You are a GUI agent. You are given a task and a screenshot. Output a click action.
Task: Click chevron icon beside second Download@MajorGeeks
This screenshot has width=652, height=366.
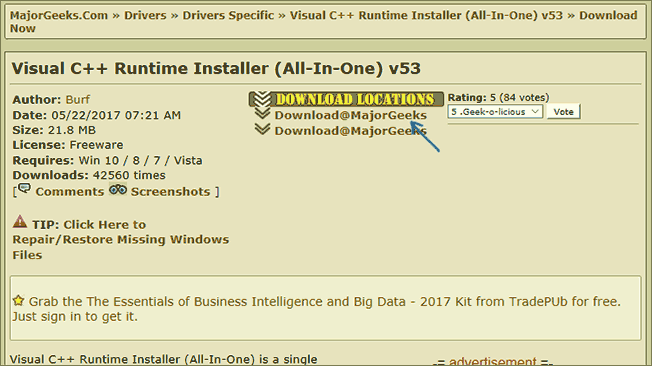262,129
